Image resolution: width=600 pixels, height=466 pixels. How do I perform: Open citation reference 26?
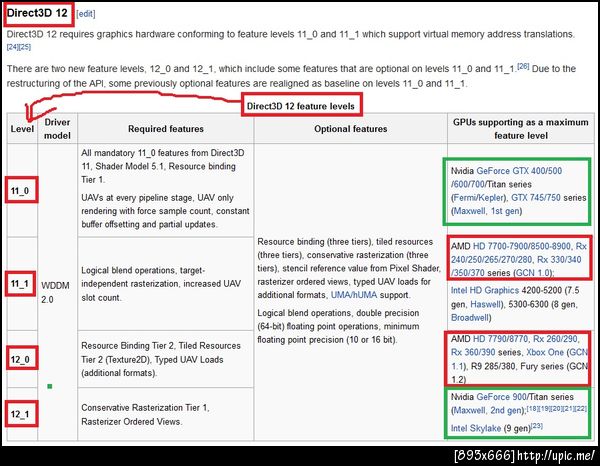523,66
